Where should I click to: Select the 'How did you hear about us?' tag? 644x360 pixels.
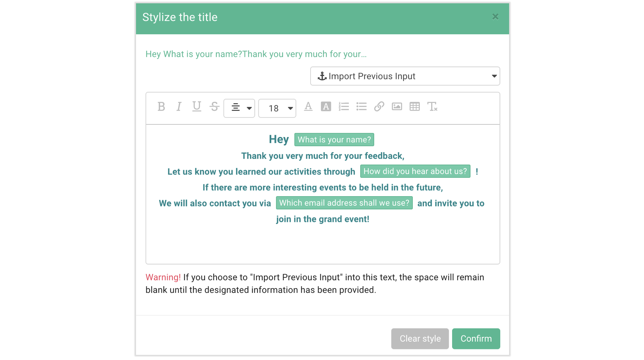pyautogui.click(x=415, y=171)
